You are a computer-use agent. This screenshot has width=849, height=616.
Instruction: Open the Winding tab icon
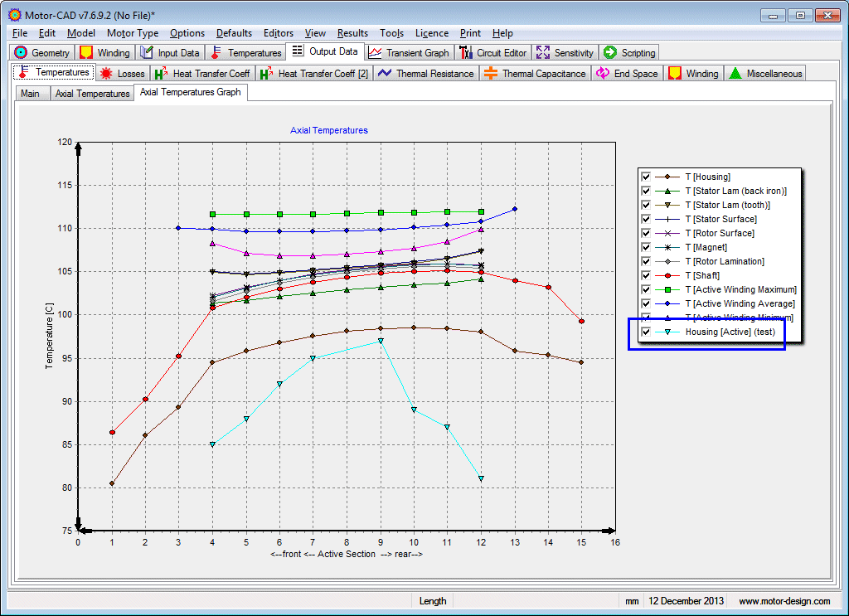[x=86, y=52]
